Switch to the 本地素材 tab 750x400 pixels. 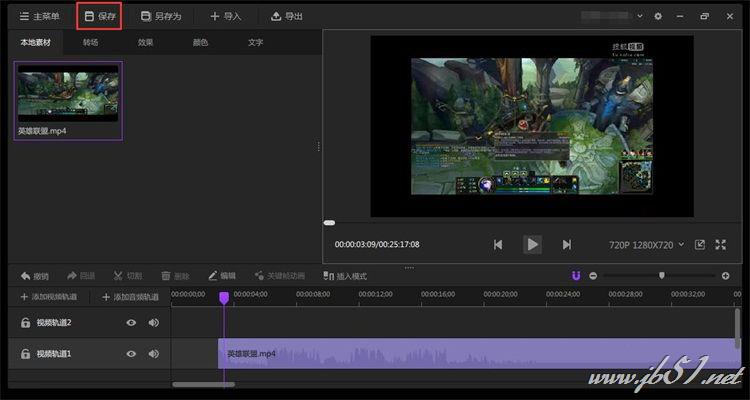(x=35, y=43)
